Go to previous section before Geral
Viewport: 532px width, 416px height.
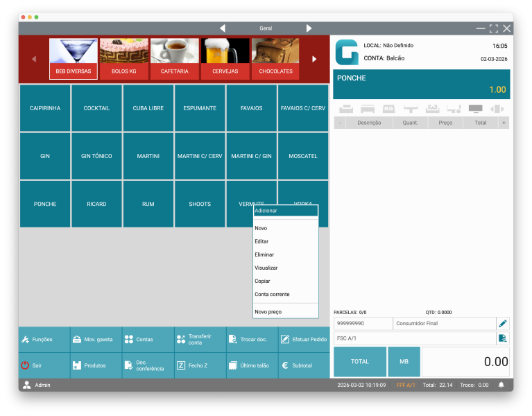point(223,28)
